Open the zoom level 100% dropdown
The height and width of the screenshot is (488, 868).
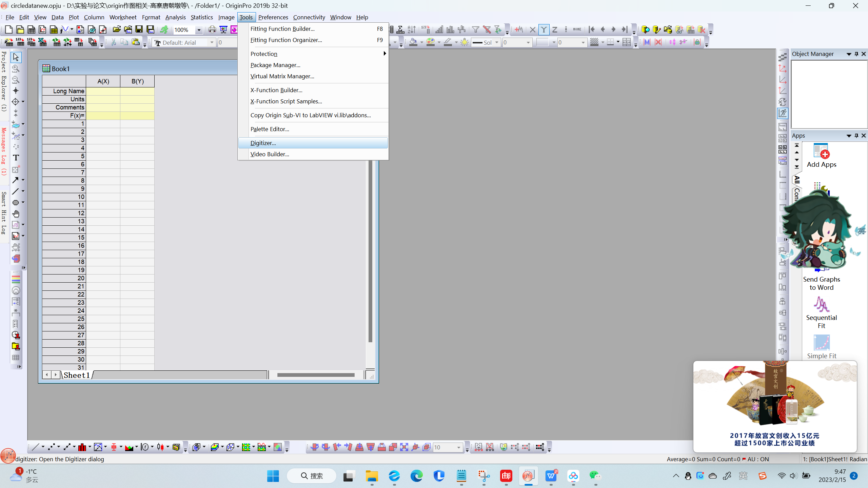click(x=199, y=30)
